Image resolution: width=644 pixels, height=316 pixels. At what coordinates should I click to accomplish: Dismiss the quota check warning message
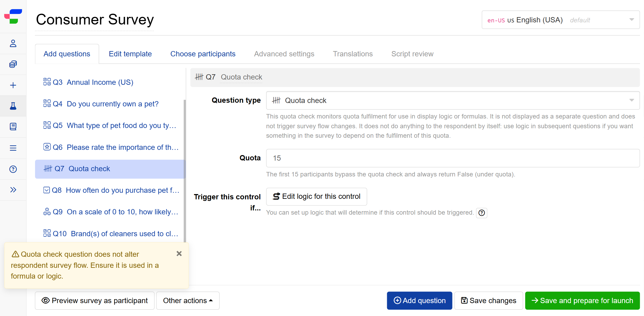click(x=179, y=254)
